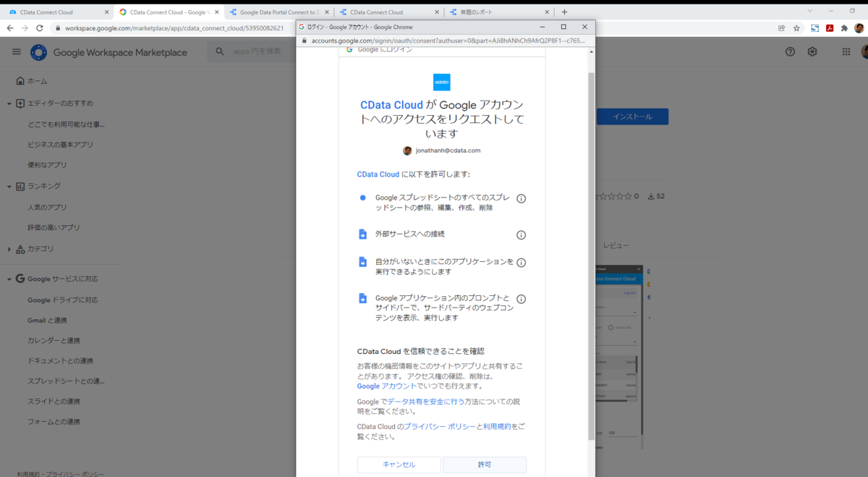Select Google ドライブに対応 sidebar item
This screenshot has height=477, width=868.
click(63, 300)
